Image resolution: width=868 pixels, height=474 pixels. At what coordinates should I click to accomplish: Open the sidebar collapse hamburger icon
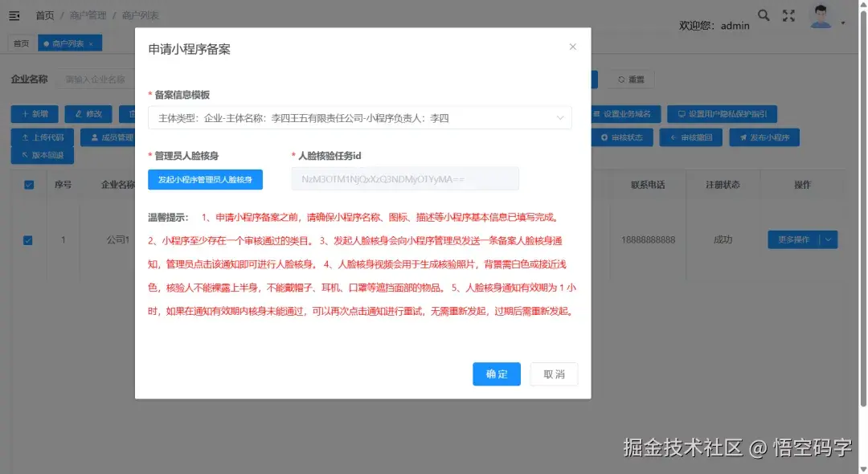coord(14,14)
